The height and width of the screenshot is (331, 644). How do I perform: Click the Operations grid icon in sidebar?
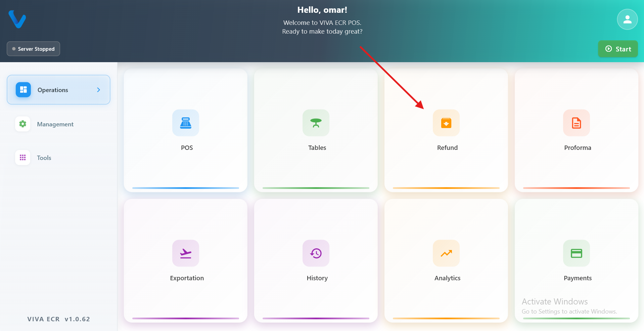[23, 90]
